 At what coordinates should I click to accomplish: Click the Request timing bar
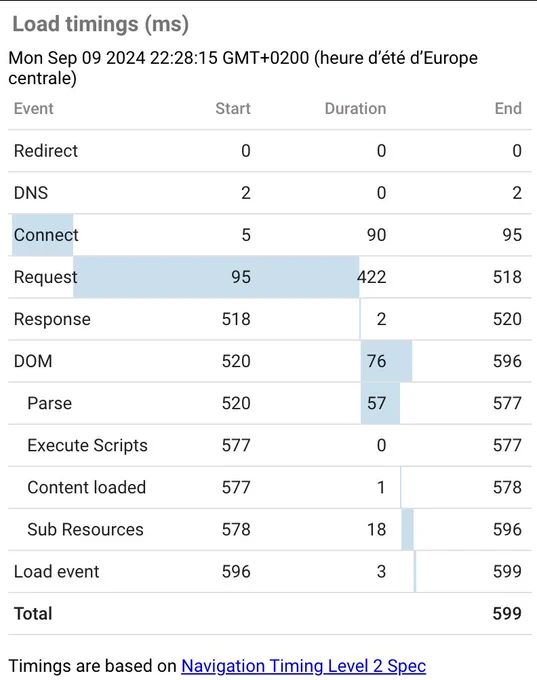click(x=216, y=277)
